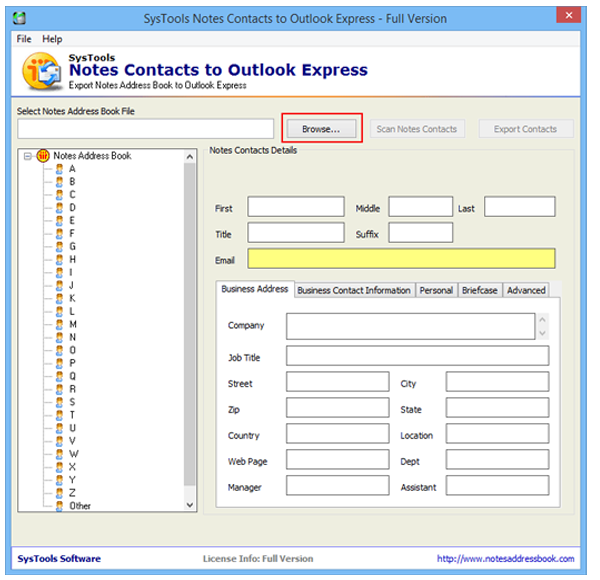Switch to the Business Contact Information tab
The image size is (600, 580).
click(354, 290)
